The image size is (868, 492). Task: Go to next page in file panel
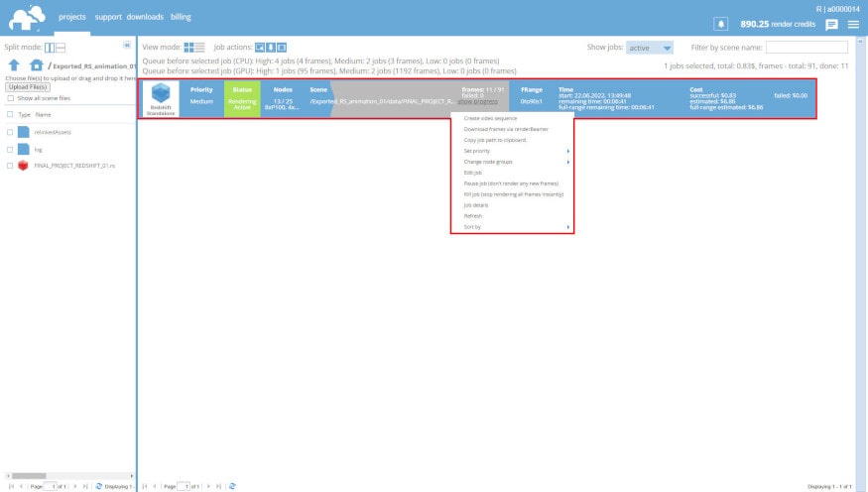pos(75,486)
